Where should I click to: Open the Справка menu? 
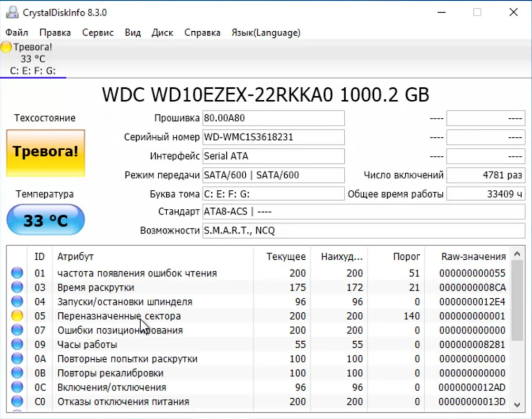[x=202, y=33]
